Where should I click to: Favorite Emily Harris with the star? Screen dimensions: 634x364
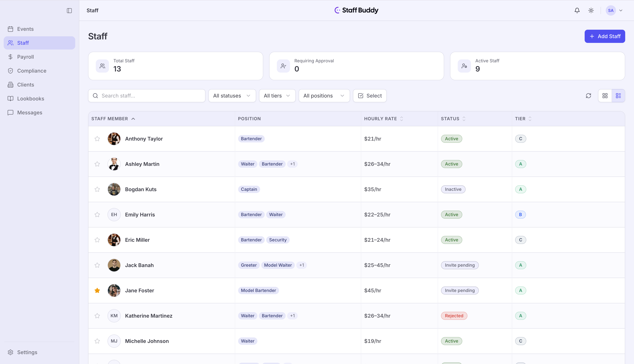tap(97, 214)
